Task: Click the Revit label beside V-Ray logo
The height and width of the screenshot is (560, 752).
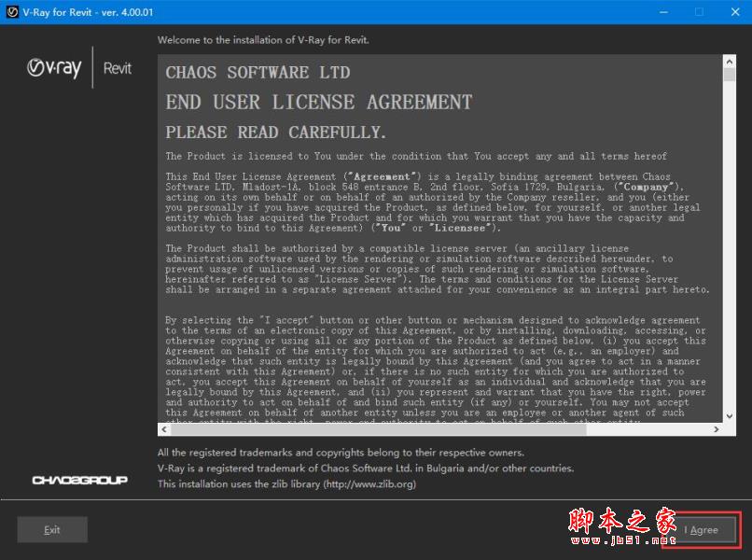Action: click(117, 68)
